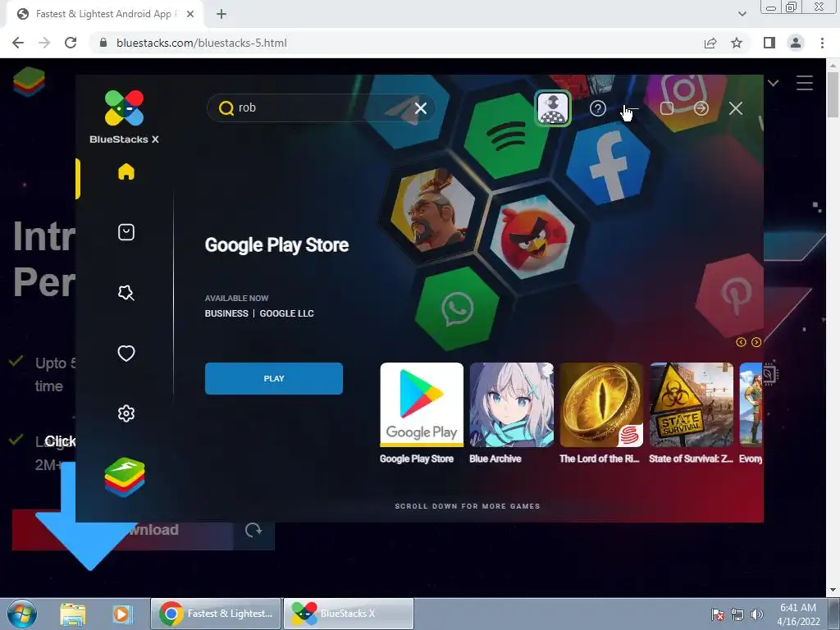Close the 'Fastest & Lightest Android App' tab
Viewport: 840px width, 630px height.
pyautogui.click(x=189, y=15)
